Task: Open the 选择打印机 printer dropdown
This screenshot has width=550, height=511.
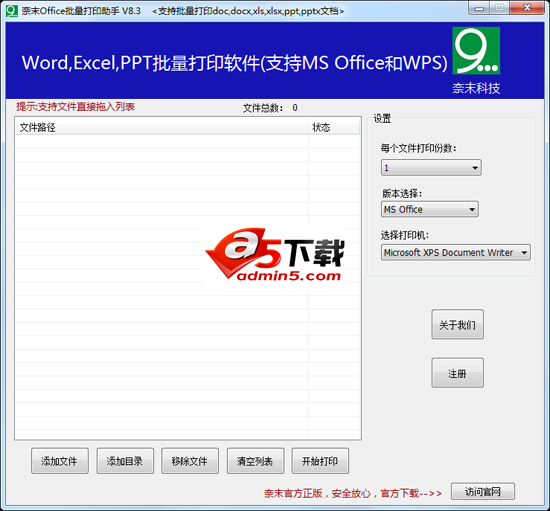Action: click(456, 253)
